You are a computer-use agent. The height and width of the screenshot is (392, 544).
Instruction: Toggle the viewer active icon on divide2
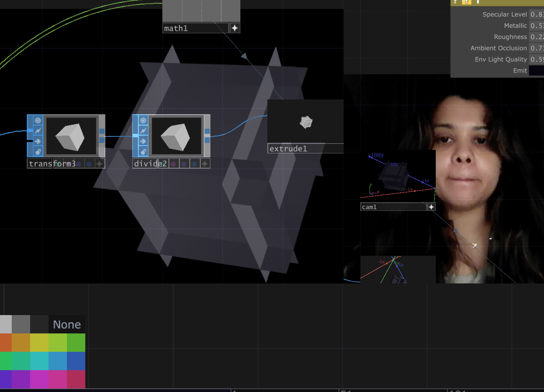143,120
